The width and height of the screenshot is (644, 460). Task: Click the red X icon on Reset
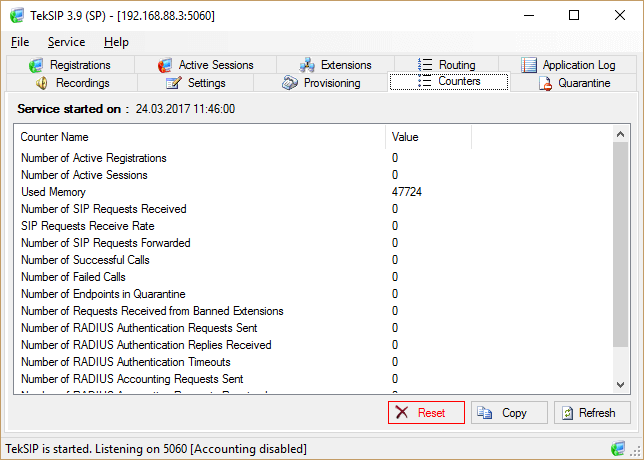click(x=402, y=412)
